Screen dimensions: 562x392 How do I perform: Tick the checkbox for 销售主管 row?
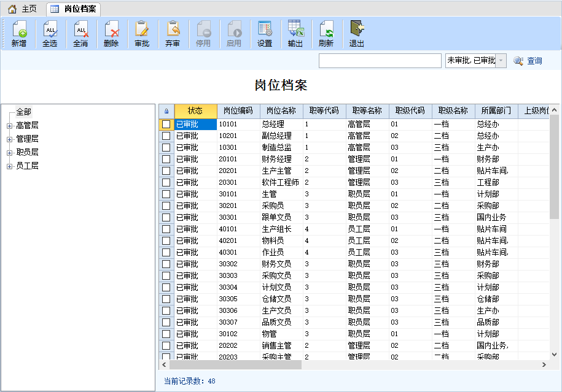[166, 346]
